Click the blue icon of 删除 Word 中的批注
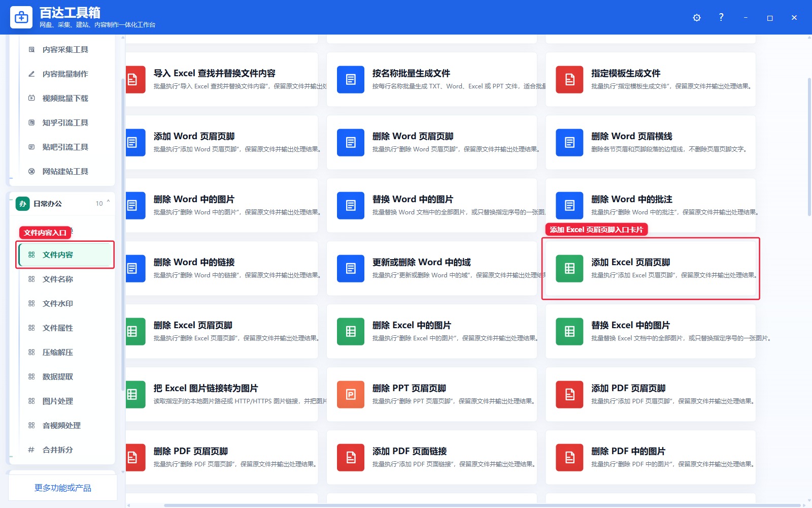 pos(569,206)
